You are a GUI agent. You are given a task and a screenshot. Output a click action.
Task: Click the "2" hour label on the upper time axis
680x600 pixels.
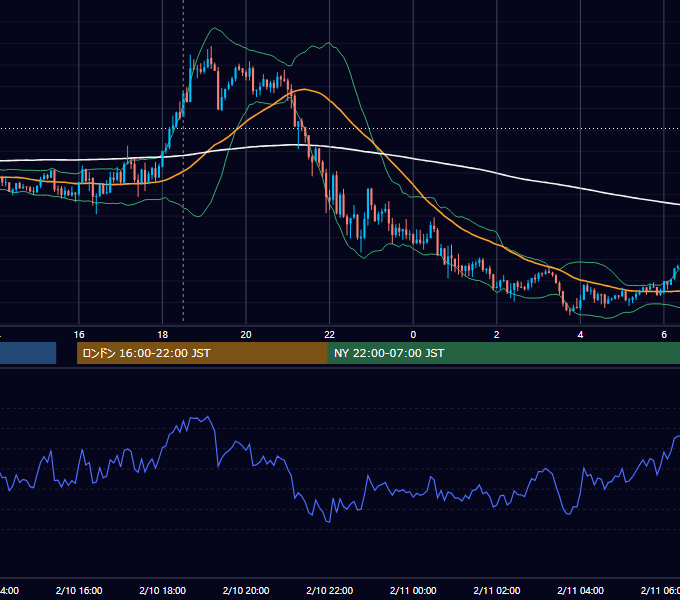tap(497, 335)
